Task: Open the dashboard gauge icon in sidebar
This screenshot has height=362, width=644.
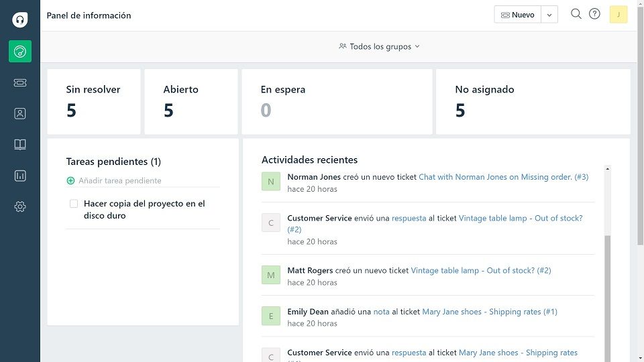Action: point(19,52)
